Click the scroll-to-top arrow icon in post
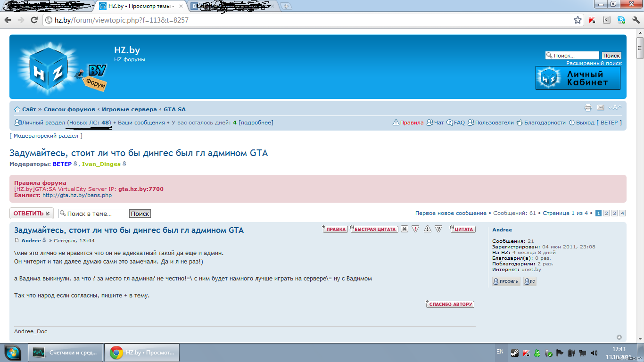The image size is (644, 362). (619, 337)
